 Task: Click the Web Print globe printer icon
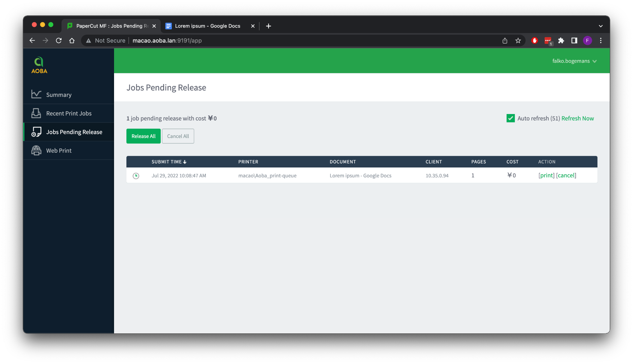(x=36, y=150)
